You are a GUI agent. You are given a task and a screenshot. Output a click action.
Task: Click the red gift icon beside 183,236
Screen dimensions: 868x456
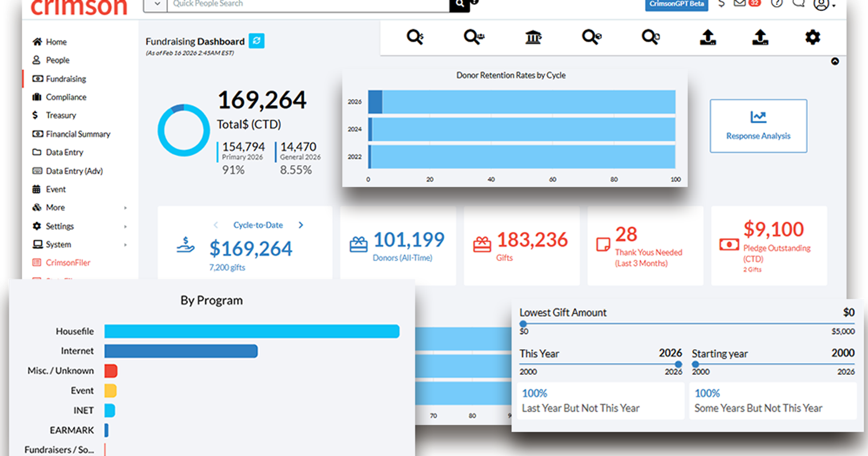[482, 245]
